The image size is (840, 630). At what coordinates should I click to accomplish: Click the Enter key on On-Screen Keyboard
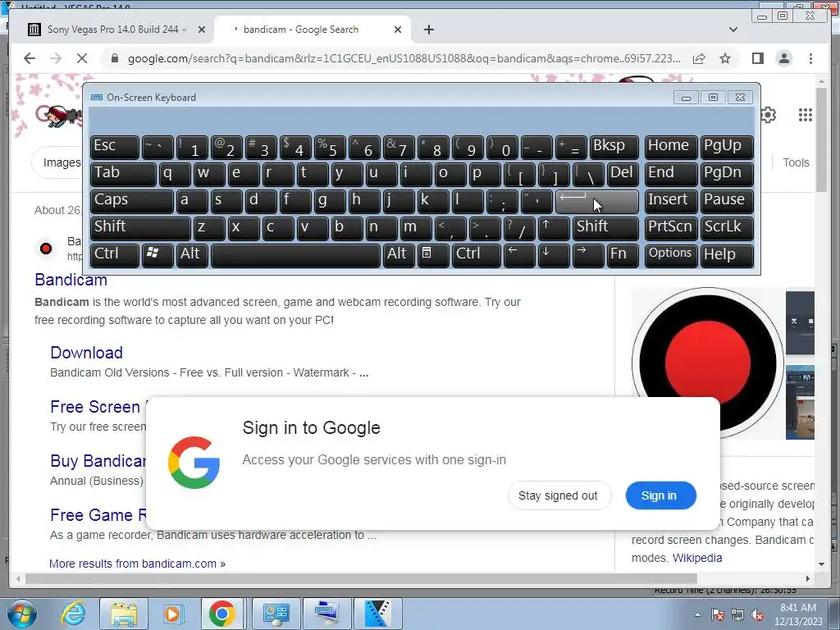coord(597,200)
